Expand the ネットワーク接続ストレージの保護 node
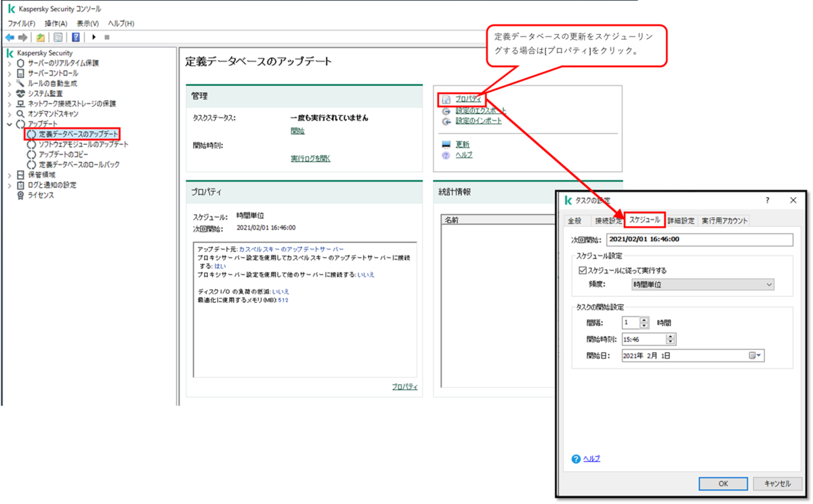This screenshot has height=504, width=813. (9, 104)
